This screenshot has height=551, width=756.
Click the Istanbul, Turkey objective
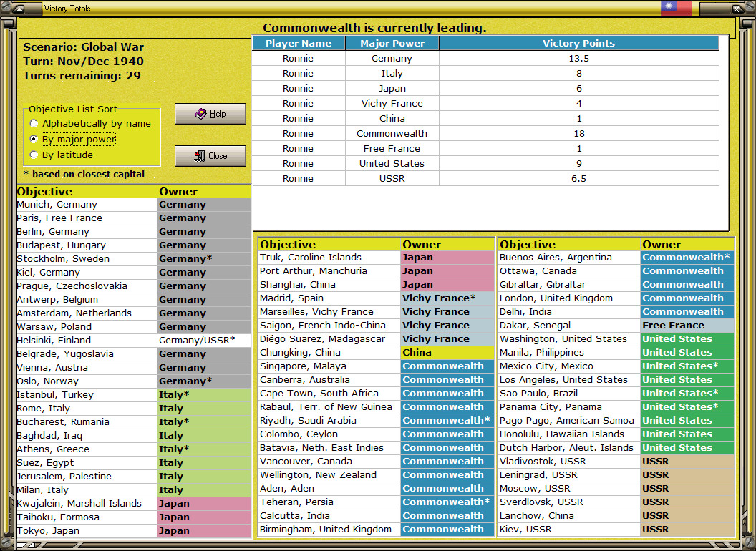click(87, 395)
